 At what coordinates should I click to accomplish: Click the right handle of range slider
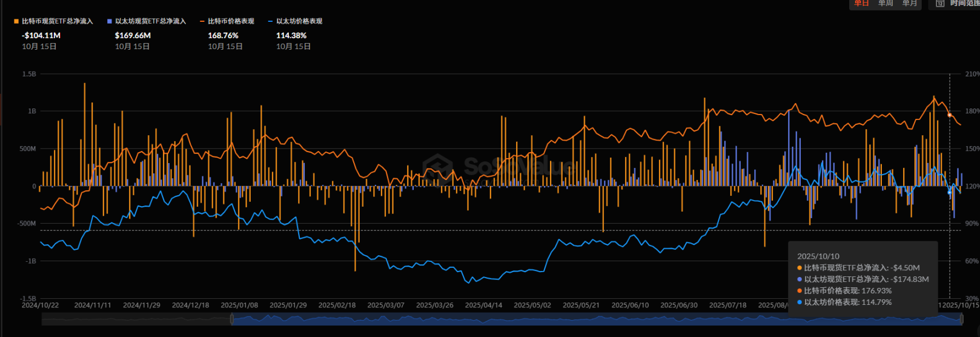(x=962, y=319)
